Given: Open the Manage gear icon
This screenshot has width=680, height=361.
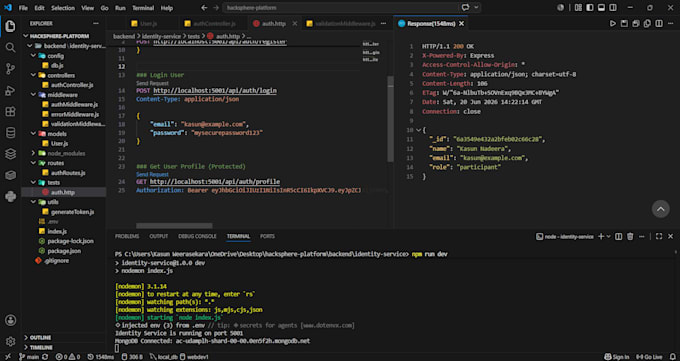Looking at the screenshot, I should click(x=10, y=341).
